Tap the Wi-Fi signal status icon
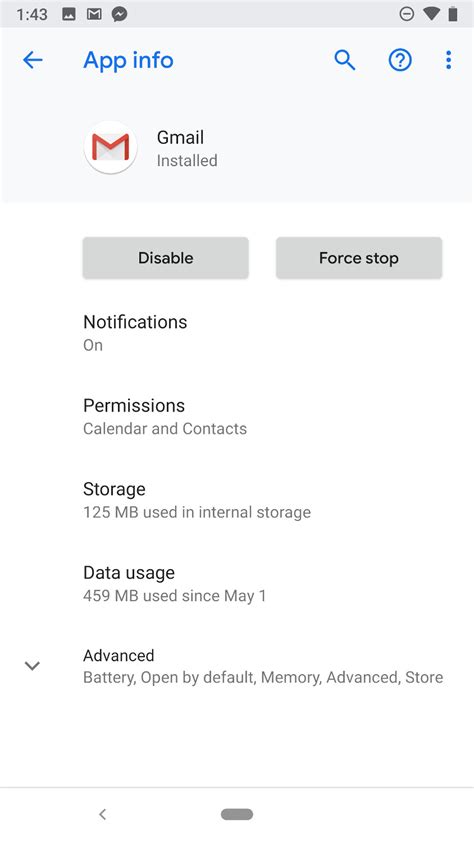This screenshot has height=842, width=474. tap(431, 14)
